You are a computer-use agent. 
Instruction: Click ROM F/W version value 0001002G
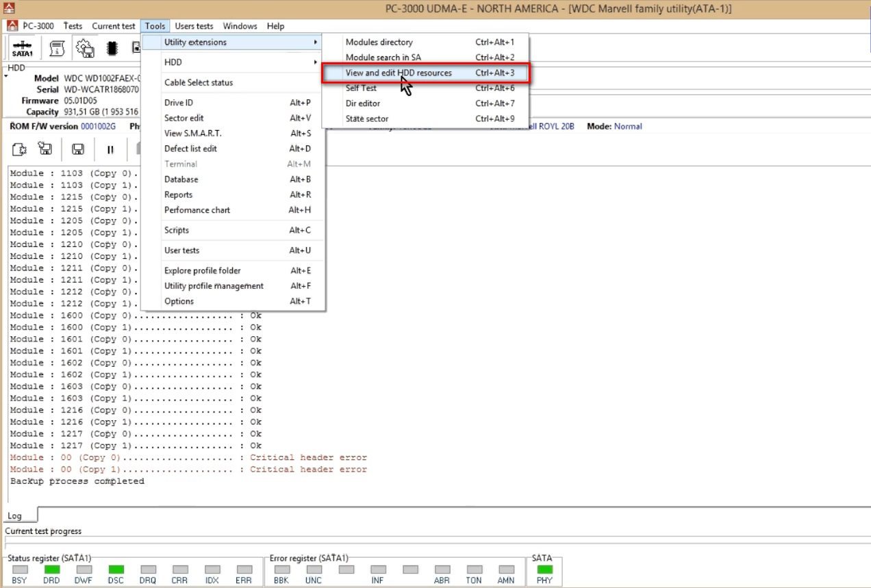point(99,127)
